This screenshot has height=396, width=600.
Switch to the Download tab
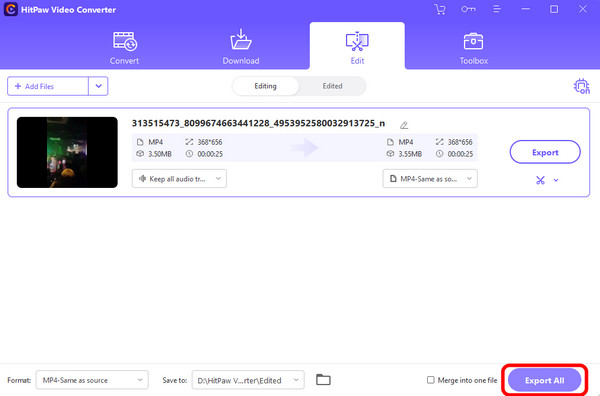(x=241, y=48)
